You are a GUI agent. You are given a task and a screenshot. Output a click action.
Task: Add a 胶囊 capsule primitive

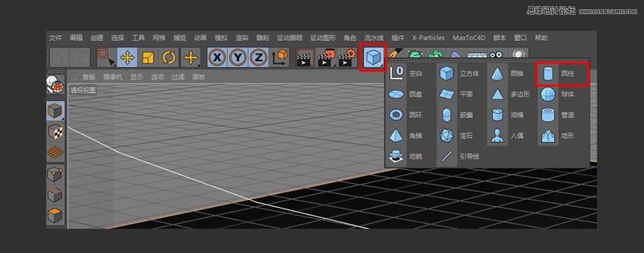tap(456, 115)
